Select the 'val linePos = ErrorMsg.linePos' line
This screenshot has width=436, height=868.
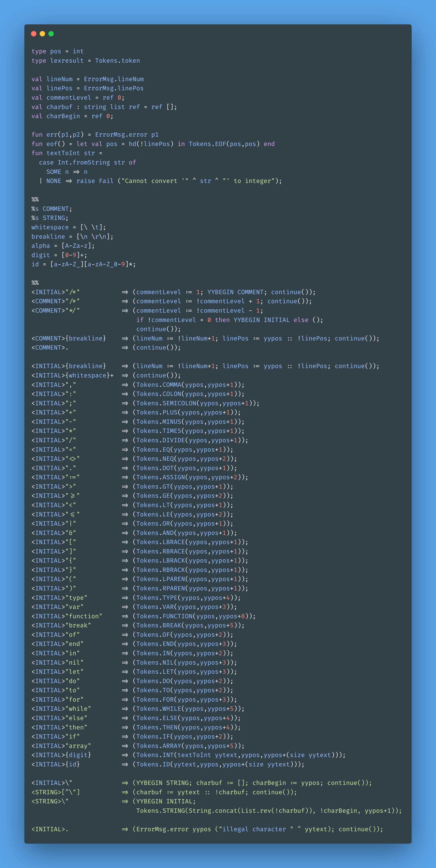pos(88,88)
